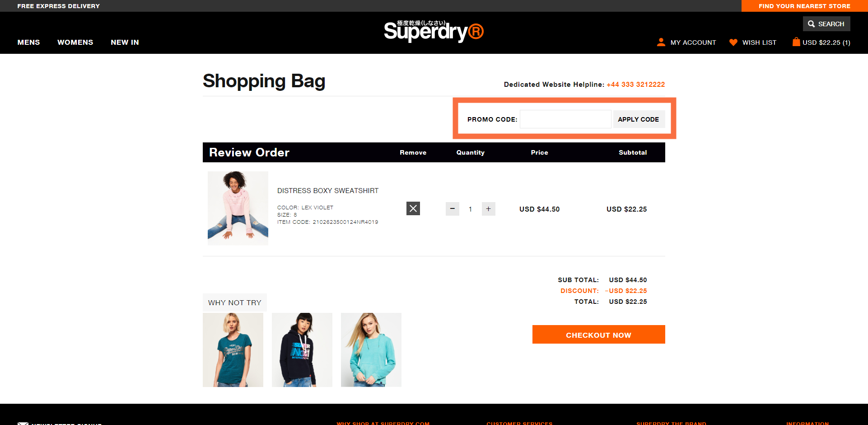Open the NEW IN menu
The image size is (868, 425).
[x=125, y=42]
